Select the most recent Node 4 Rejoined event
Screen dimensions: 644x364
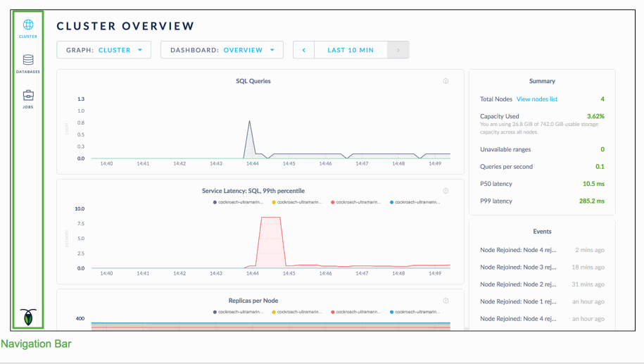(517, 250)
